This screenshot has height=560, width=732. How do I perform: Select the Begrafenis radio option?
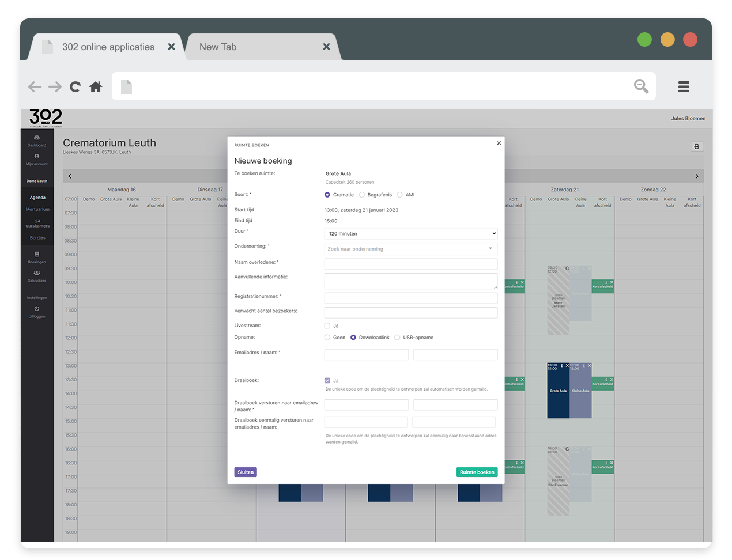click(362, 195)
